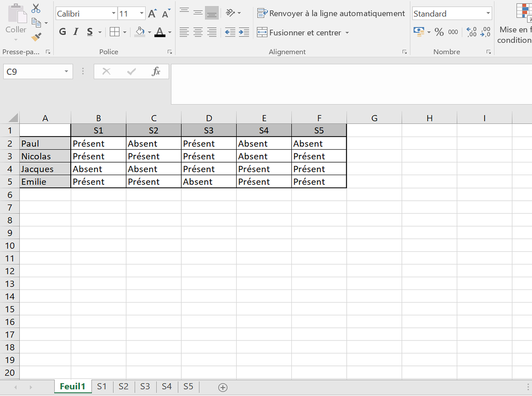This screenshot has width=532, height=396.
Task: Open the Standard number format dropdown
Action: 488,13
